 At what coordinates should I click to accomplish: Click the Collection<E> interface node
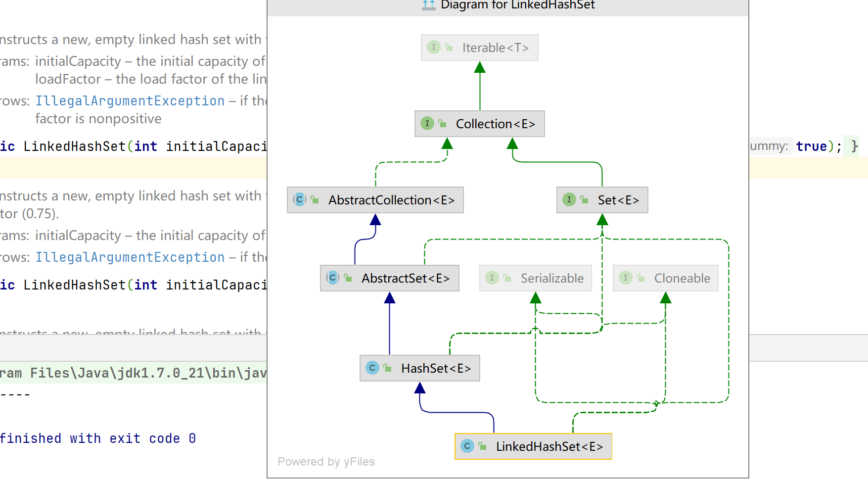click(479, 124)
